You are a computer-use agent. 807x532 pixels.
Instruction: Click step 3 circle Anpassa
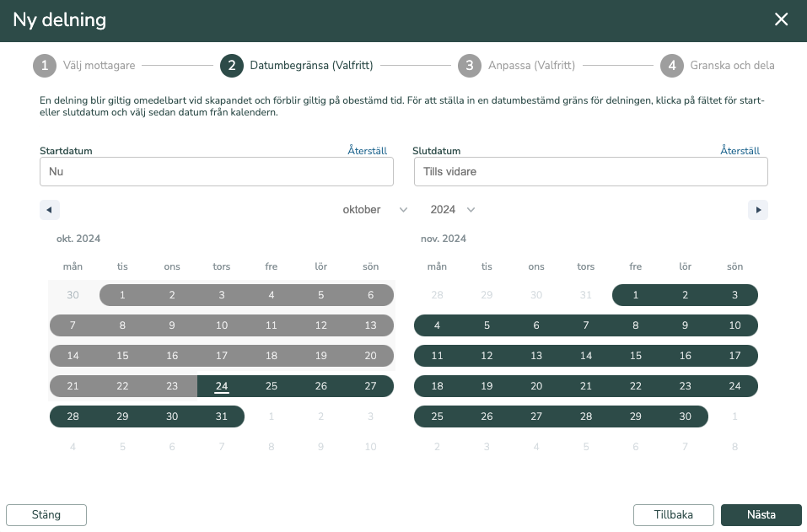470,66
